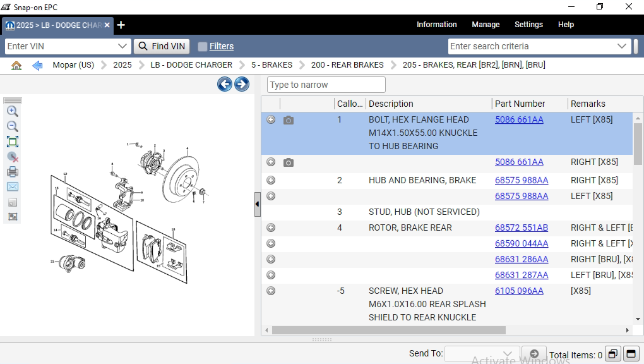Zoom in on the parts diagram
Viewport: 644px width, 364px height.
[13, 111]
